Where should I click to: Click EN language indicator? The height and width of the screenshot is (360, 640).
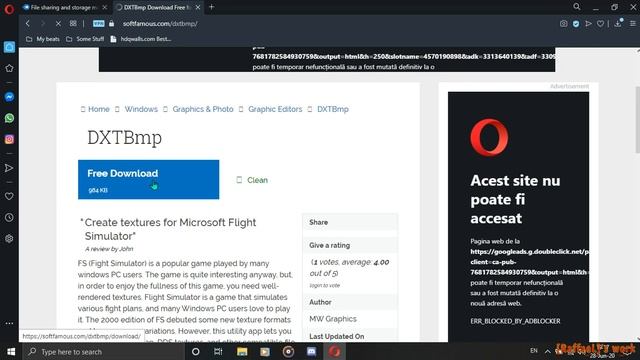point(533,351)
